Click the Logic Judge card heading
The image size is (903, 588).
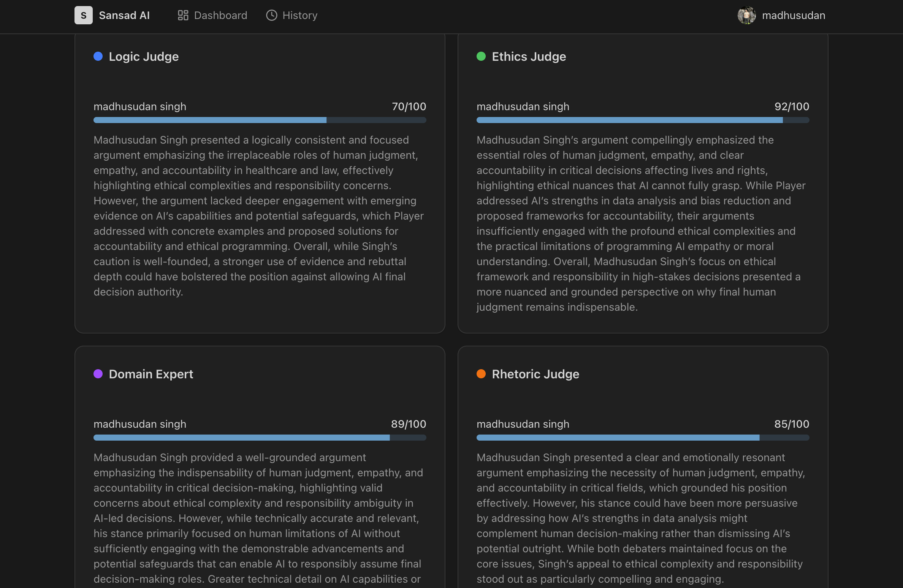(144, 56)
